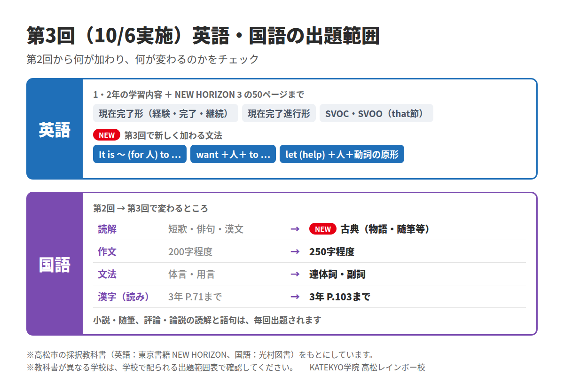564x392 pixels.
Task: Click the text 連体詞・副詞
Action: [337, 274]
